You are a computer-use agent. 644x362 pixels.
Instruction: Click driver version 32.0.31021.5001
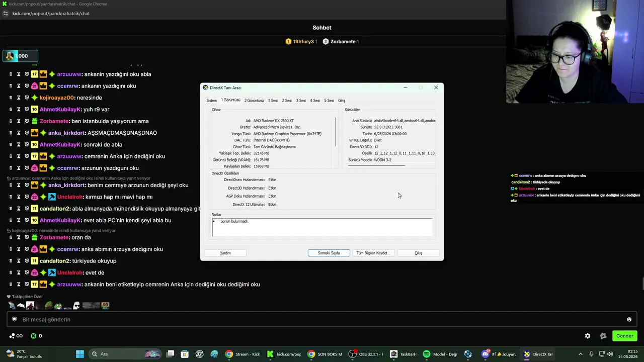[x=388, y=127]
